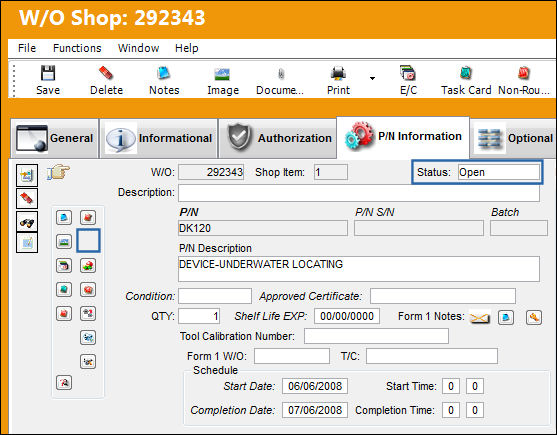This screenshot has width=557, height=435.
Task: Click the wrench button right of Form 1 Notes
Action: click(534, 317)
